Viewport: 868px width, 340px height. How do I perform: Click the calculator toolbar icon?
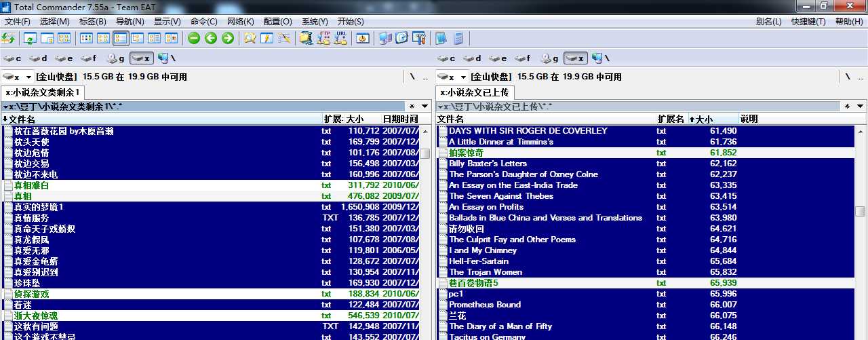coord(458,38)
